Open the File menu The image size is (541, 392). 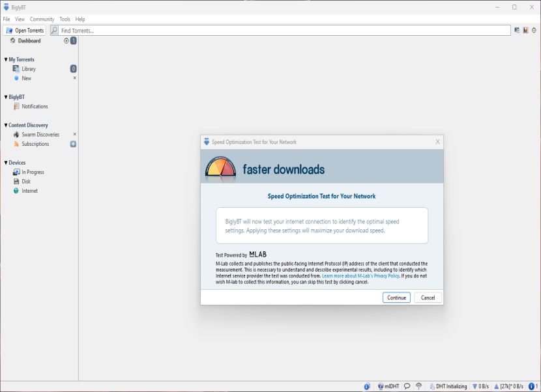pos(7,19)
